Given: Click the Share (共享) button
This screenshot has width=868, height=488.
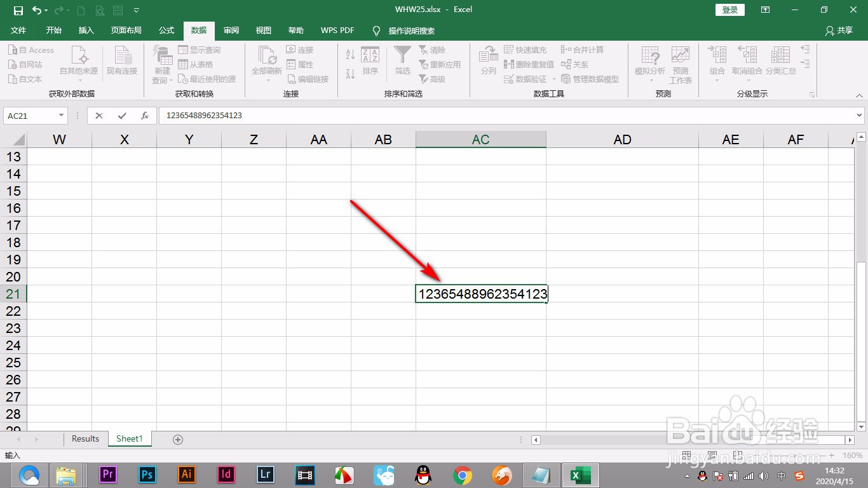Looking at the screenshot, I should [x=839, y=30].
